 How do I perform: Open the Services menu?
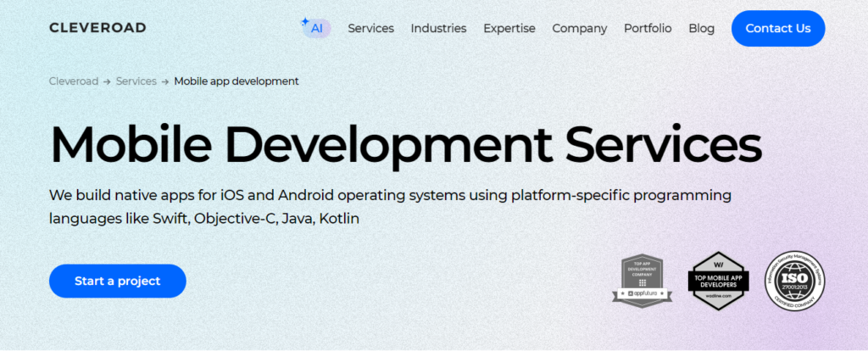[x=371, y=28]
